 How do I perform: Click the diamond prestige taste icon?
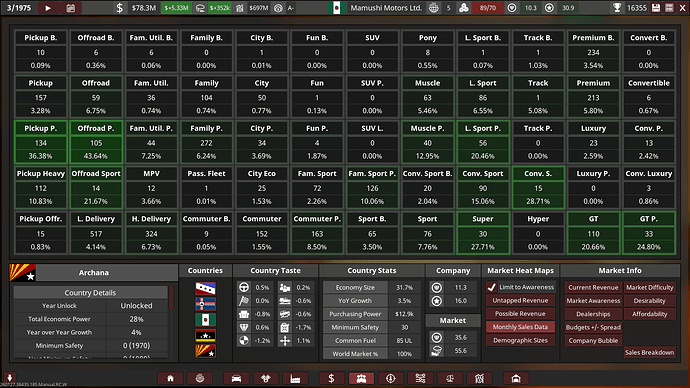click(244, 327)
